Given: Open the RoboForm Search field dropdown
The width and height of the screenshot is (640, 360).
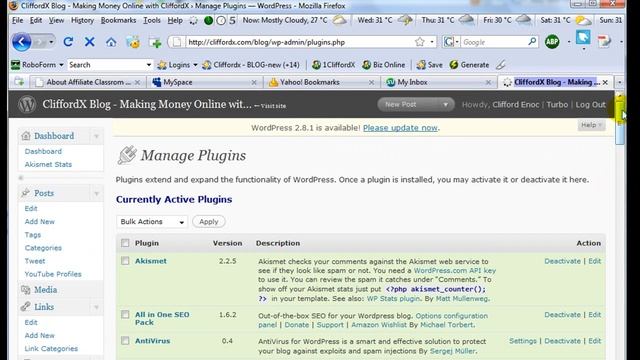Looking at the screenshot, I should [x=149, y=65].
